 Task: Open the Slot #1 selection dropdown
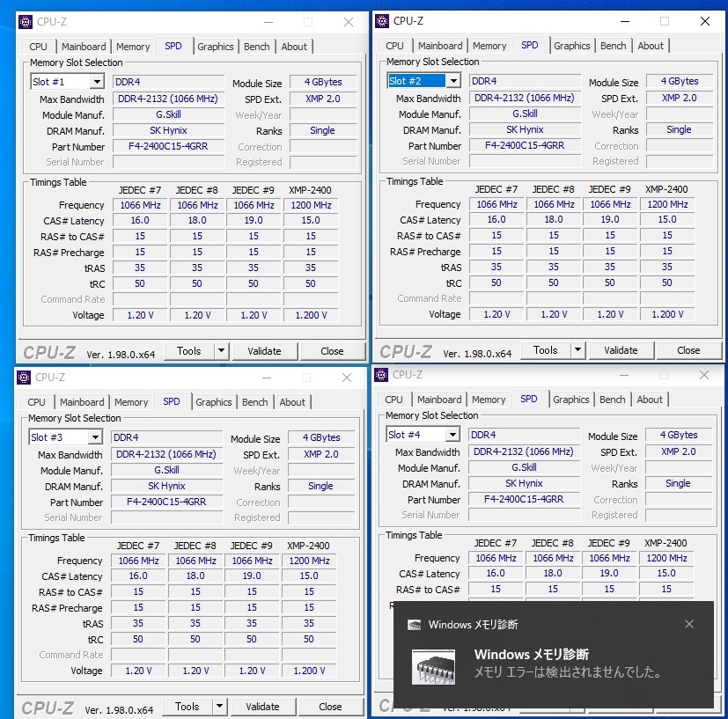97,82
